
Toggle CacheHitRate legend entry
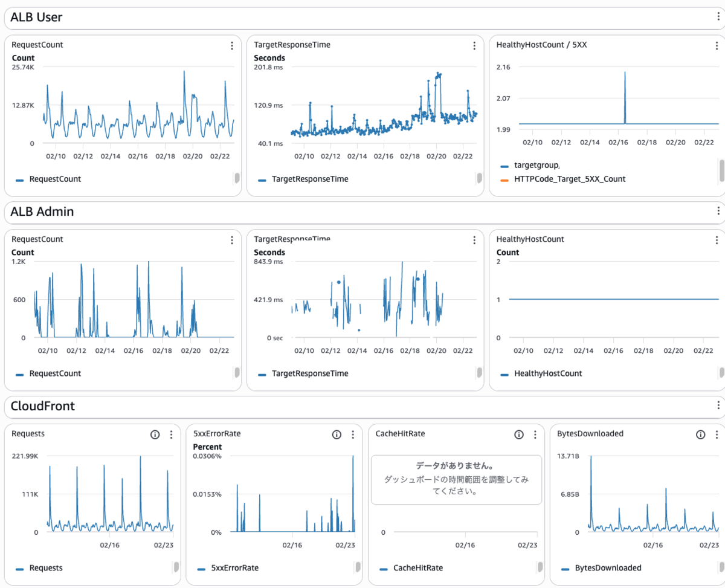(411, 568)
